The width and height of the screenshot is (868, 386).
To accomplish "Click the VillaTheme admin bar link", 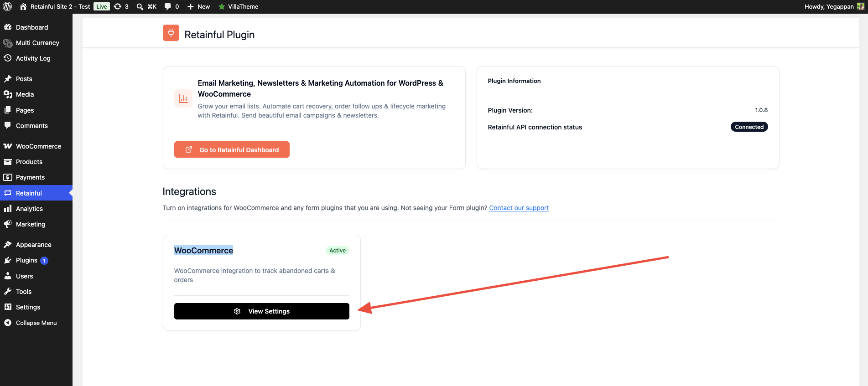I will (x=238, y=6).
